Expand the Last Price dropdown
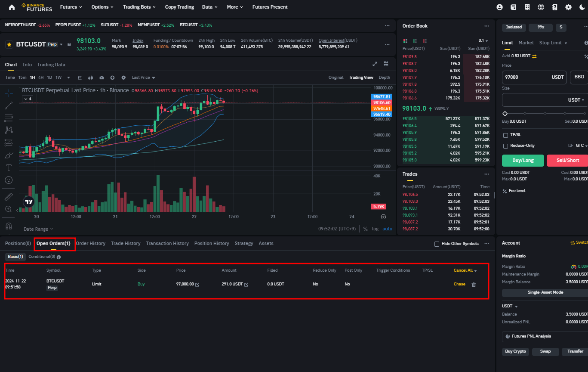 (x=144, y=77)
